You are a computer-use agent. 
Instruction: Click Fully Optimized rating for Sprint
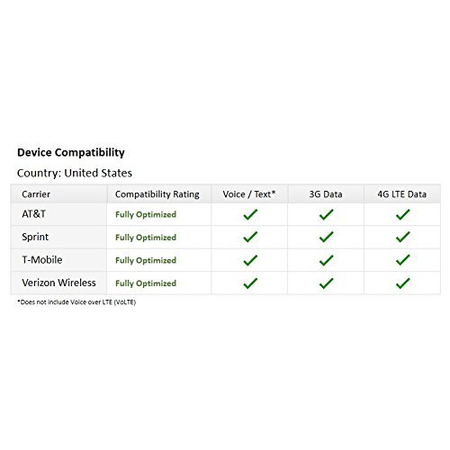146,237
